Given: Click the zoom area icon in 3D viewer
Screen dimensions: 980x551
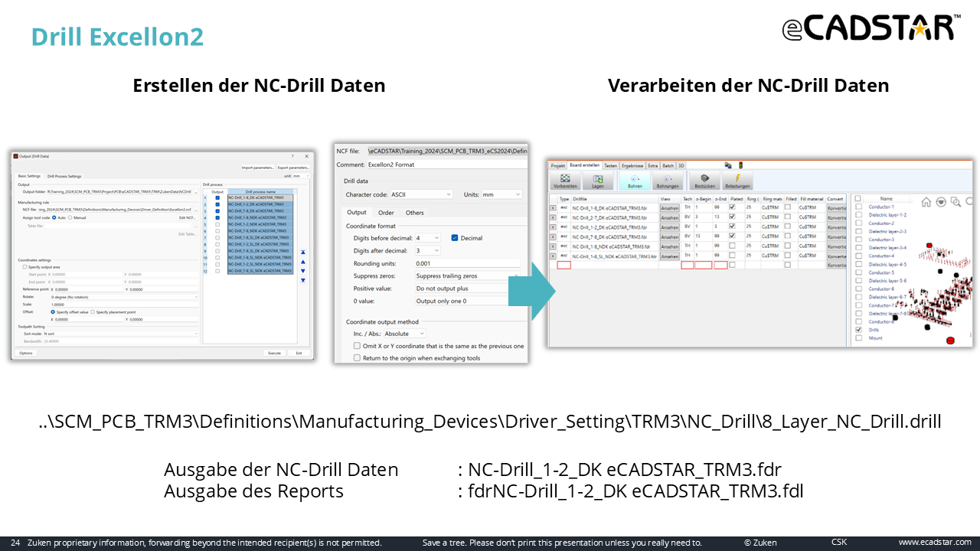Looking at the screenshot, I should click(955, 201).
